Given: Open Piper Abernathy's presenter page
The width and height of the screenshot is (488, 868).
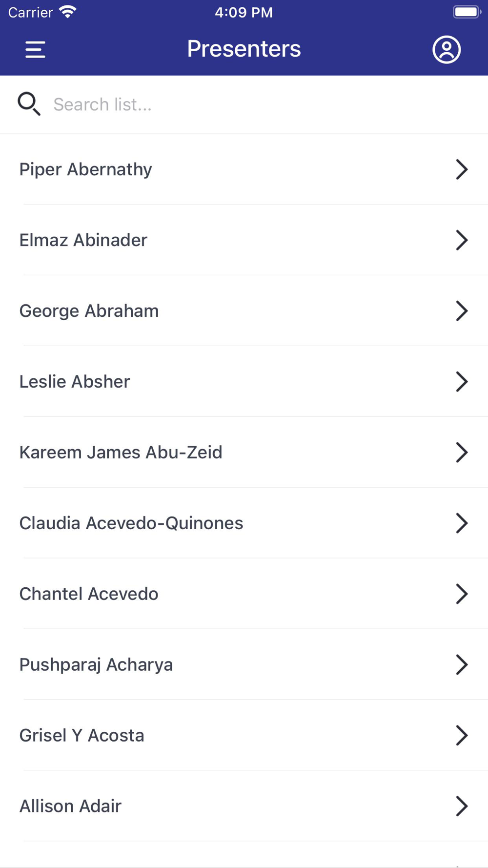Looking at the screenshot, I should click(x=86, y=169).
